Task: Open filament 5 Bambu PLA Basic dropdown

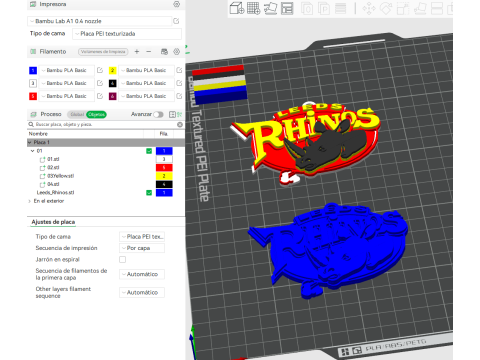Action: pyautogui.click(x=67, y=96)
